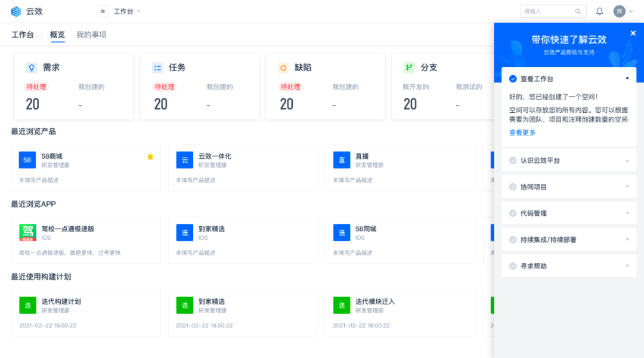Open the 工作台 dropdown in the header
The height and width of the screenshot is (358, 644).
[x=127, y=11]
